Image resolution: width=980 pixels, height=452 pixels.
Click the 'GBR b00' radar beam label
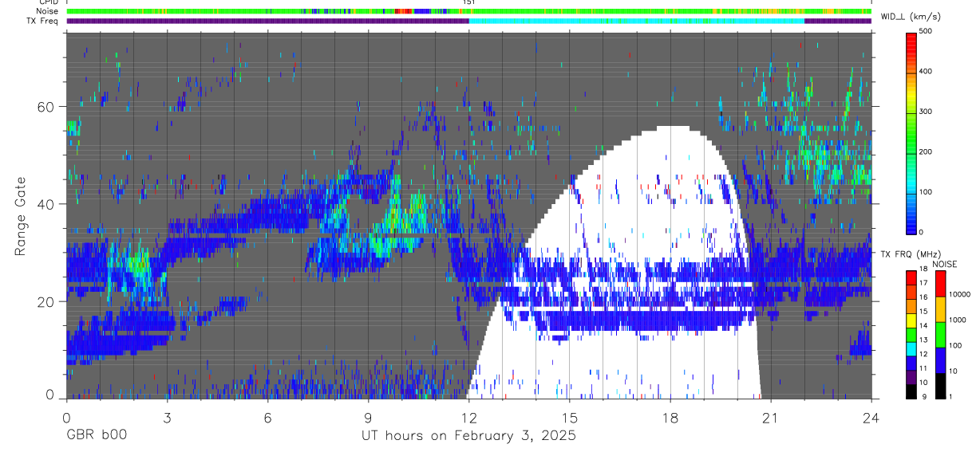pyautogui.click(x=96, y=436)
